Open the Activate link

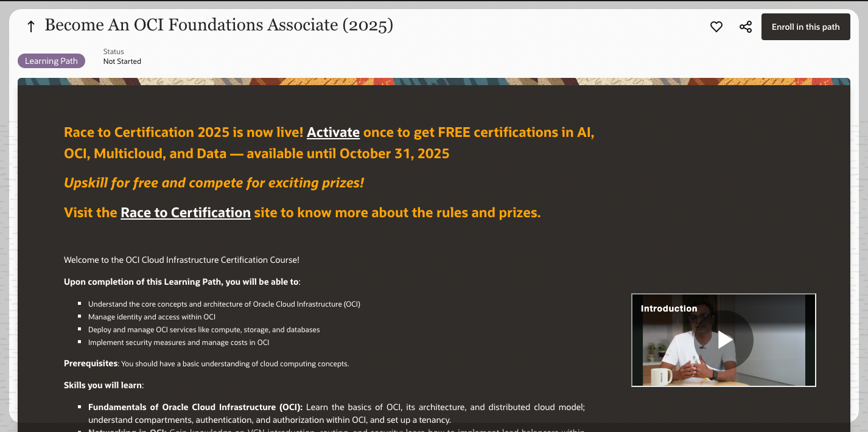pyautogui.click(x=333, y=132)
